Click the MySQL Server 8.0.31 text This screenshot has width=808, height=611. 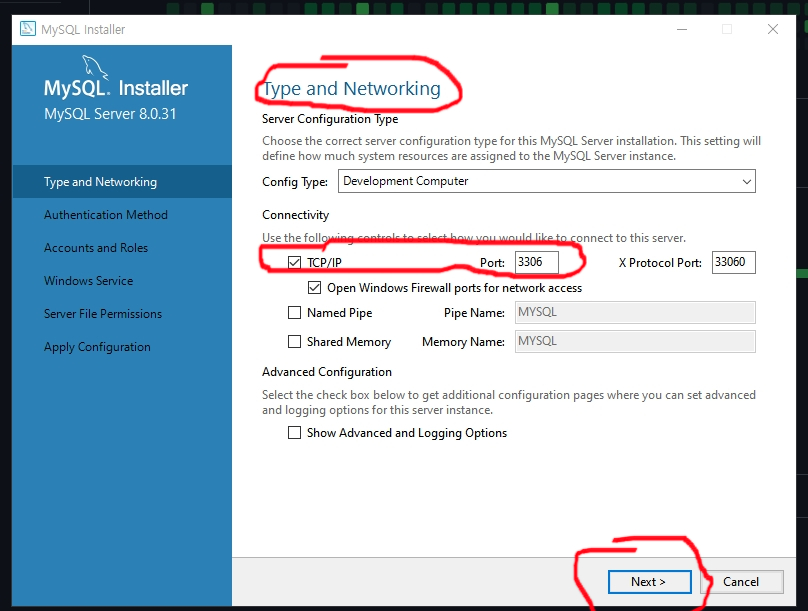coord(110,114)
